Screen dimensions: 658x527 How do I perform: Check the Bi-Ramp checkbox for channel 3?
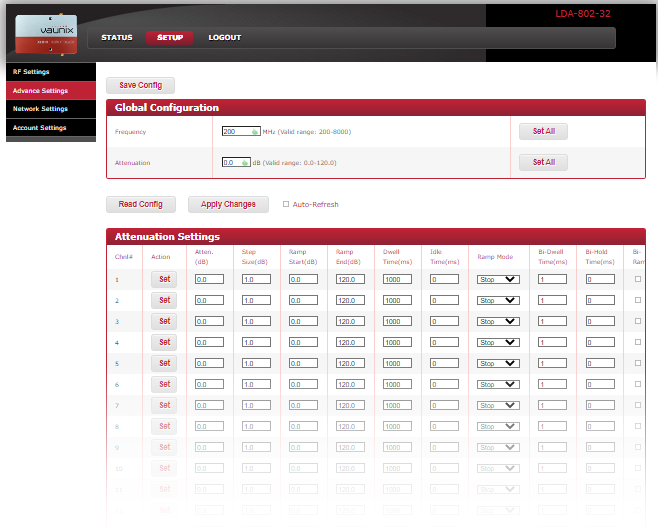(638, 321)
